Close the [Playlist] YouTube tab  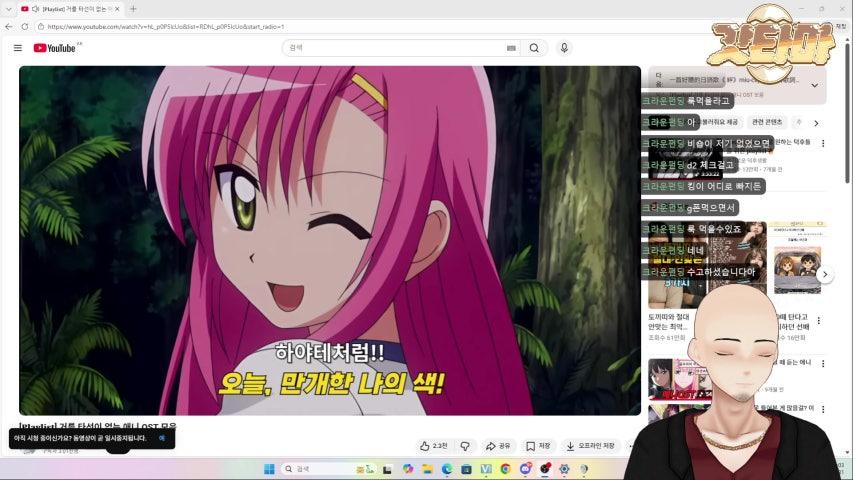[x=117, y=9]
